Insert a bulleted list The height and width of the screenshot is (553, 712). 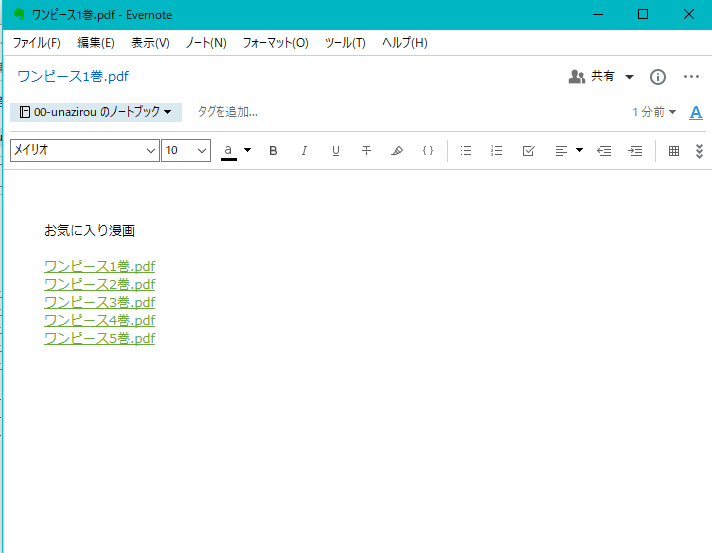pos(465,150)
